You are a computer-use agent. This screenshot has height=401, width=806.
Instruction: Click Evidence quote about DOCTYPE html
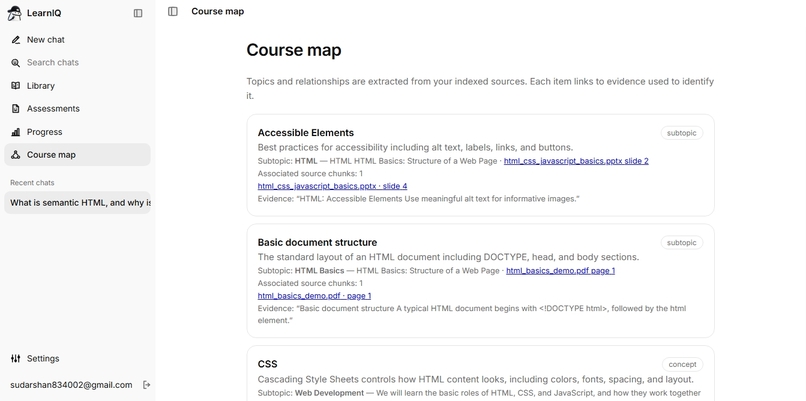(471, 314)
